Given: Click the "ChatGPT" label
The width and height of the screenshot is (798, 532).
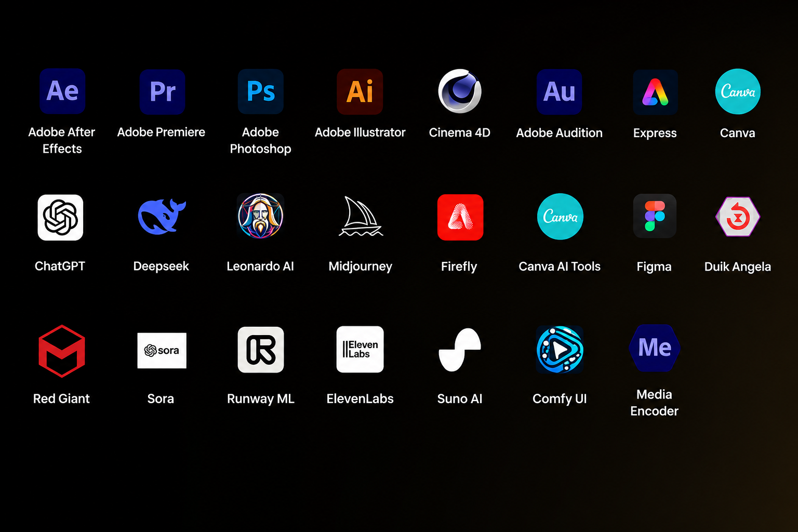Looking at the screenshot, I should coord(60,266).
